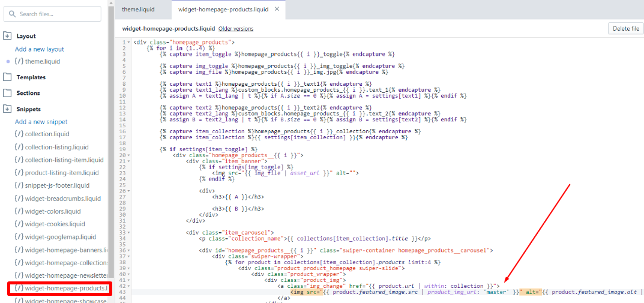Click Add a new snippet link

click(41, 122)
